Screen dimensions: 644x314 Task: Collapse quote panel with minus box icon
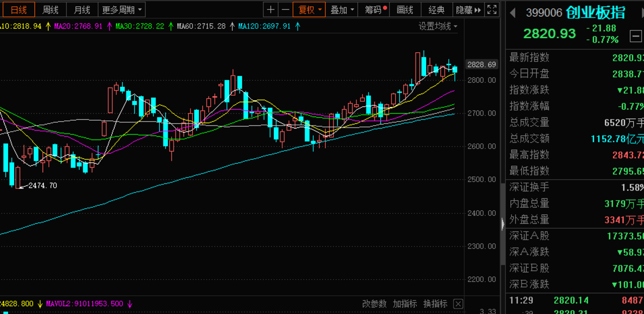(635, 36)
